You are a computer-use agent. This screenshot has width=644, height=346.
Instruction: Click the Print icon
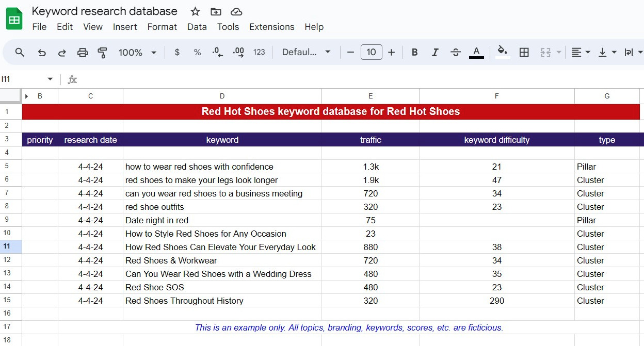pos(82,53)
